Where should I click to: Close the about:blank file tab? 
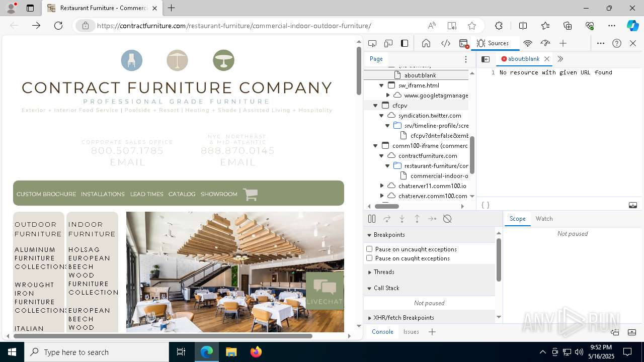(x=547, y=59)
